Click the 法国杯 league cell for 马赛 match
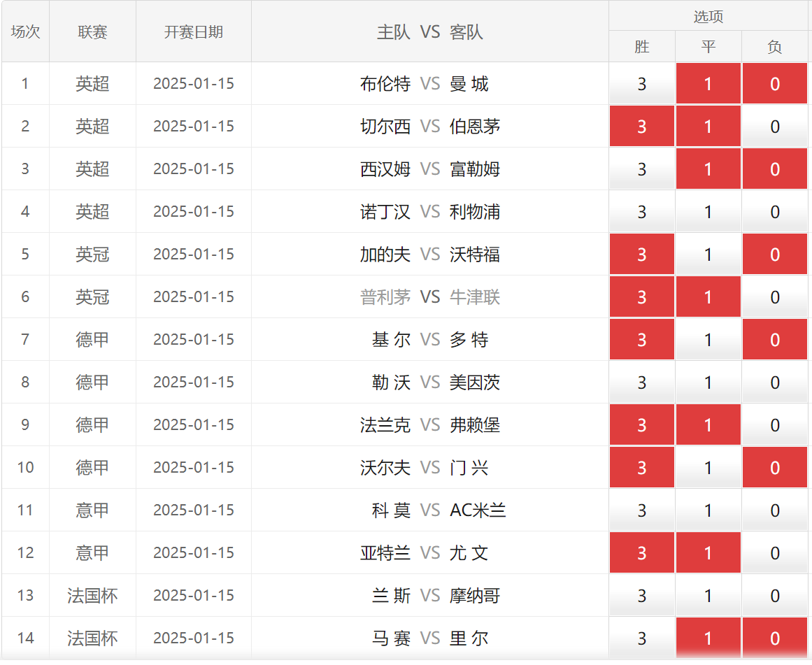 [93, 638]
